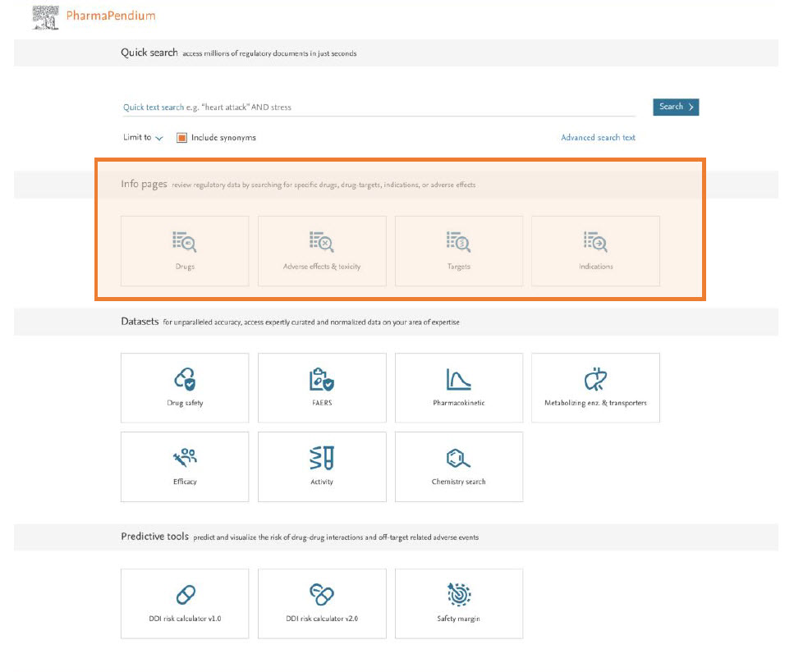Click the Search button
The image size is (794, 672).
click(x=676, y=107)
